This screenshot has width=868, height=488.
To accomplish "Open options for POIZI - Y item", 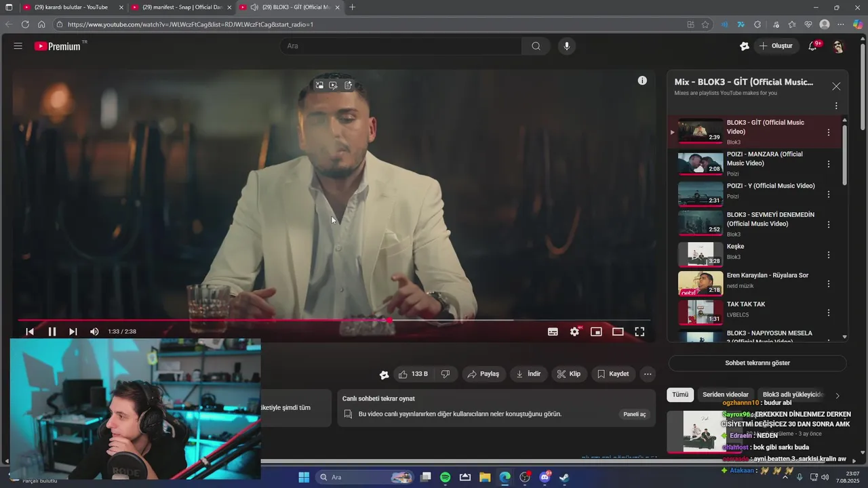I will point(829,195).
